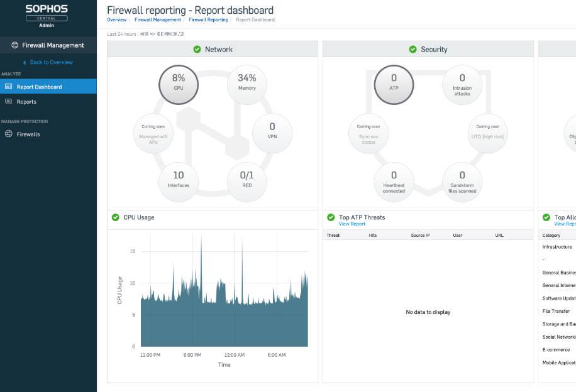Image resolution: width=576 pixels, height=392 pixels.
Task: Click the Source IP column header
Action: pos(420,236)
